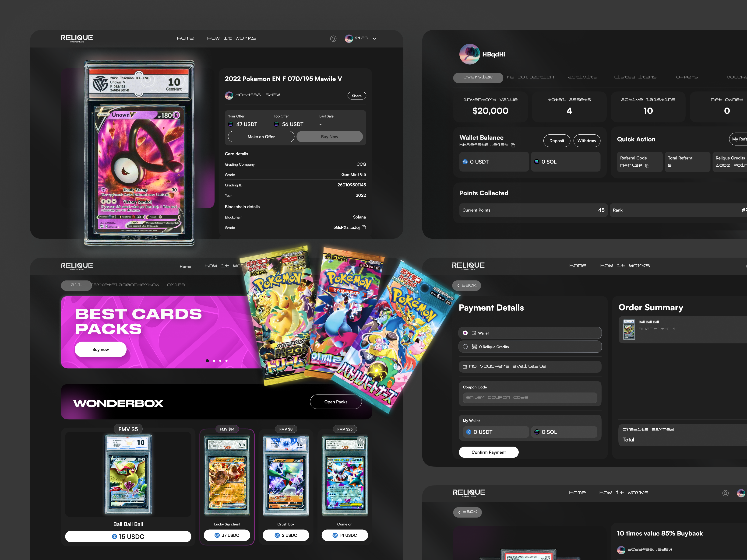Select the Wallet payment radio button
The image size is (747, 560).
coord(465,333)
